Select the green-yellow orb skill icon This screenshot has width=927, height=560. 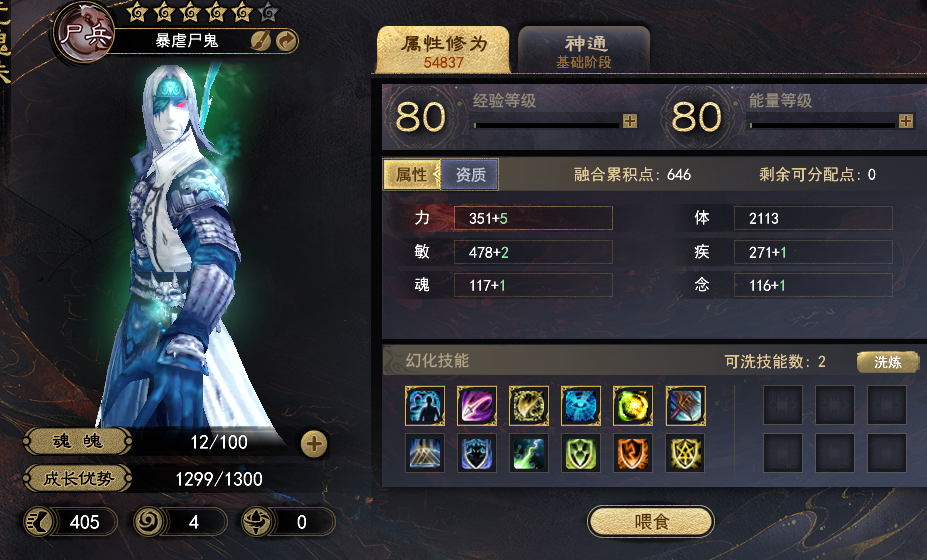[x=633, y=406]
